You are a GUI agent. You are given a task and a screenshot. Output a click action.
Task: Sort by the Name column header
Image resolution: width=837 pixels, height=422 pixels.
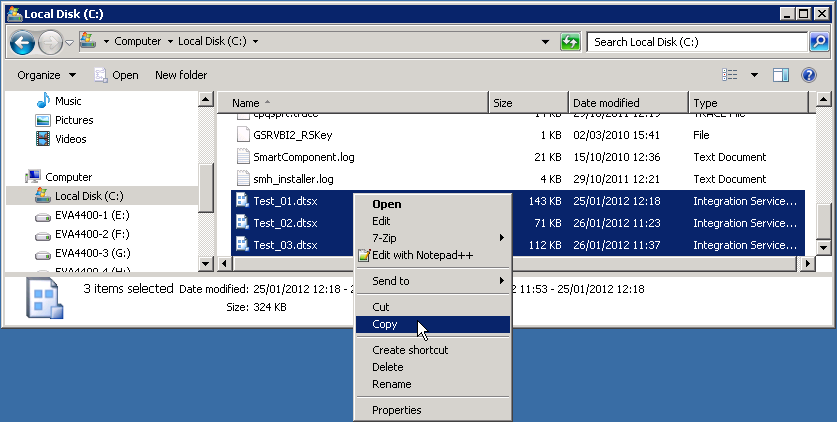pos(353,103)
